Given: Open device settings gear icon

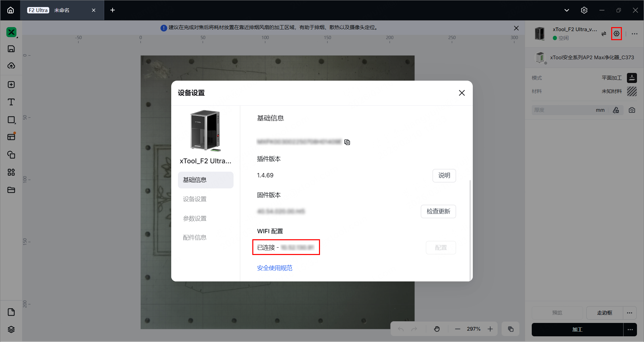Looking at the screenshot, I should pos(616,33).
